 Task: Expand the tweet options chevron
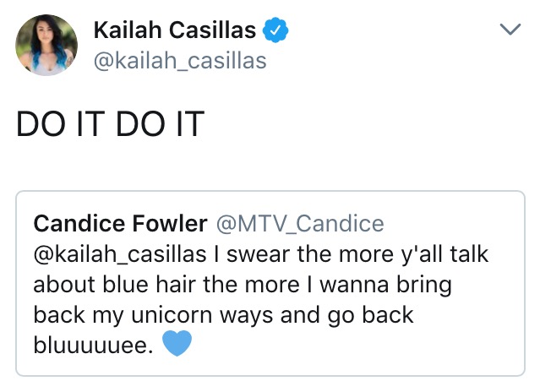click(x=510, y=30)
